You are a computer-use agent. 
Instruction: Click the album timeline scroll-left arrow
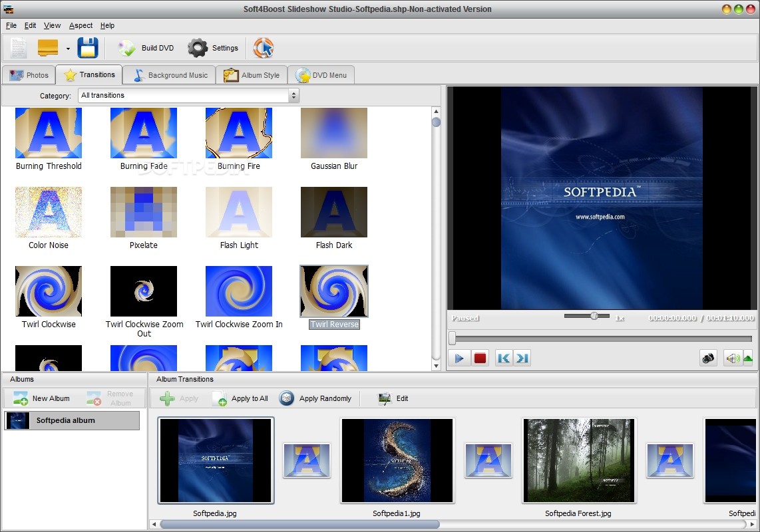(x=154, y=524)
